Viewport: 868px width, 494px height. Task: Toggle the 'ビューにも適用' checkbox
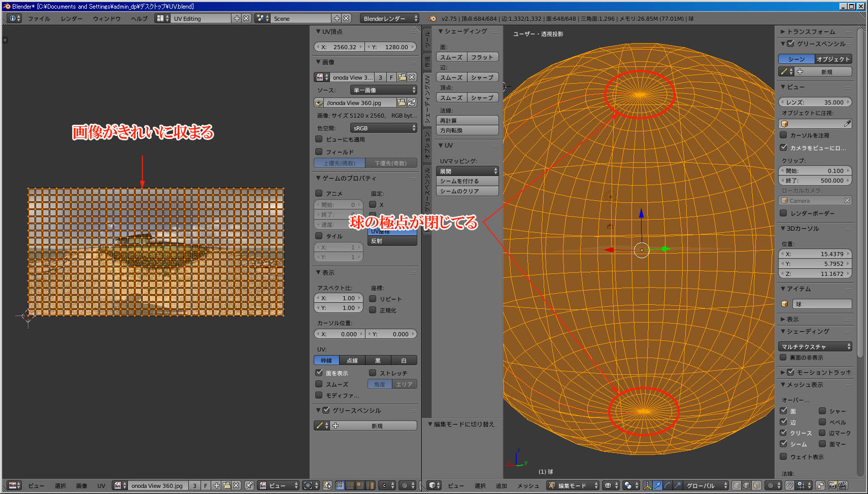[319, 138]
